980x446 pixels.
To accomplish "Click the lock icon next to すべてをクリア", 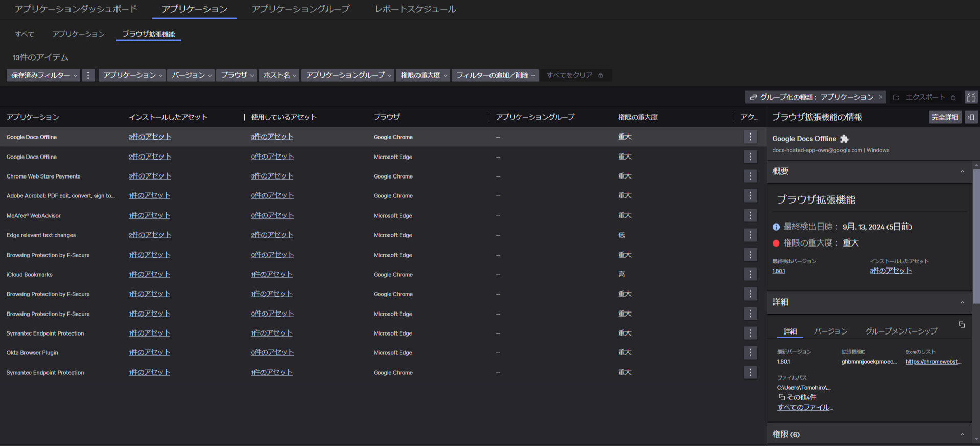I will (601, 75).
